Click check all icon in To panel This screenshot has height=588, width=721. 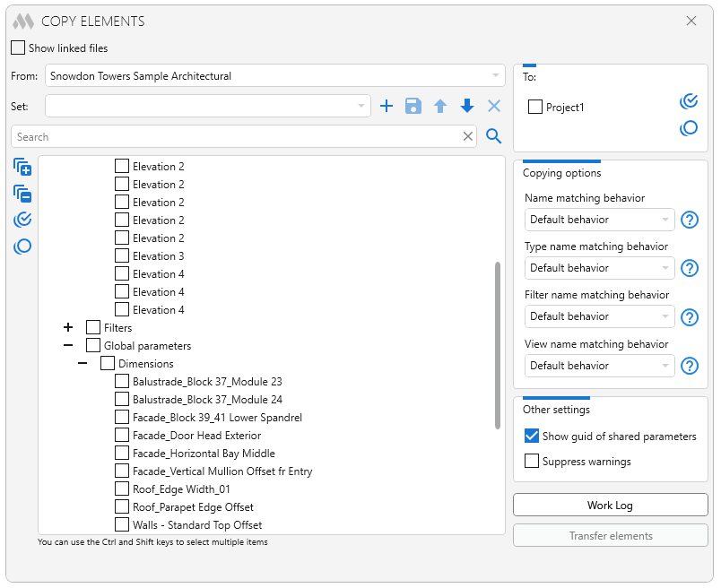pyautogui.click(x=689, y=101)
